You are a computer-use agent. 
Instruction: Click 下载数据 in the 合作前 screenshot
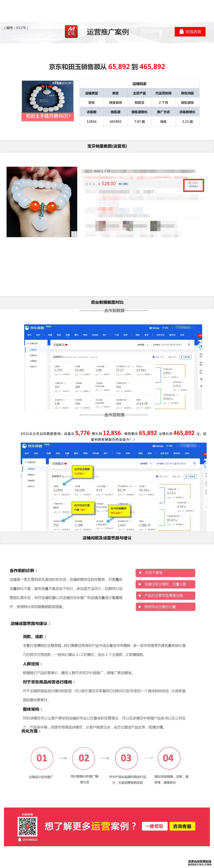coord(185,357)
